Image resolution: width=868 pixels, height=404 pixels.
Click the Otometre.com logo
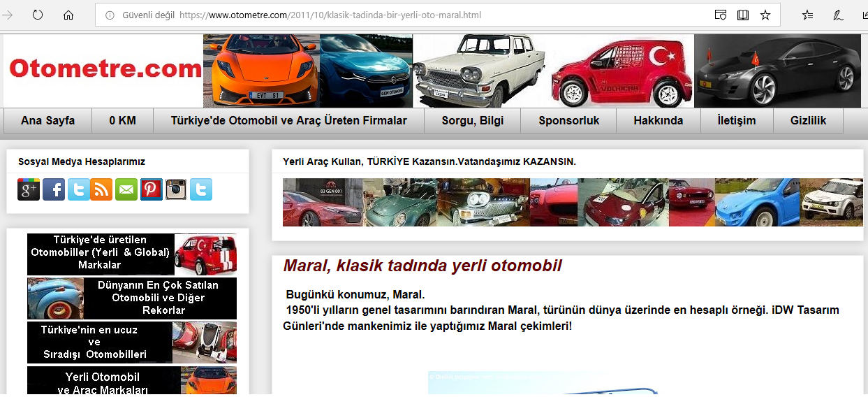coord(105,69)
